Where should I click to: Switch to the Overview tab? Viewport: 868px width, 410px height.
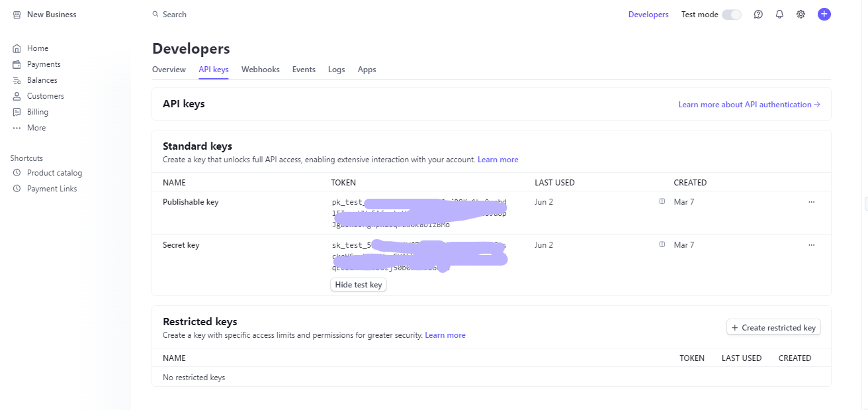(169, 70)
